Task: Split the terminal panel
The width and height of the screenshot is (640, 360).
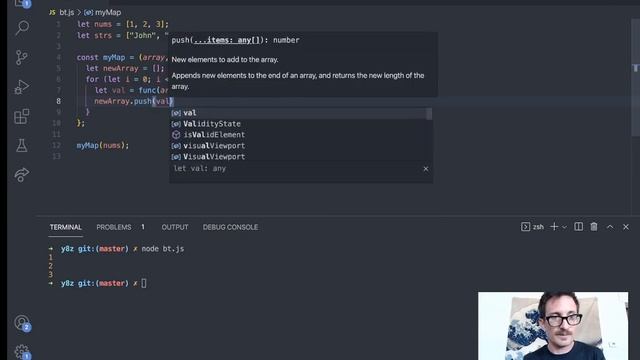Action: click(578, 227)
